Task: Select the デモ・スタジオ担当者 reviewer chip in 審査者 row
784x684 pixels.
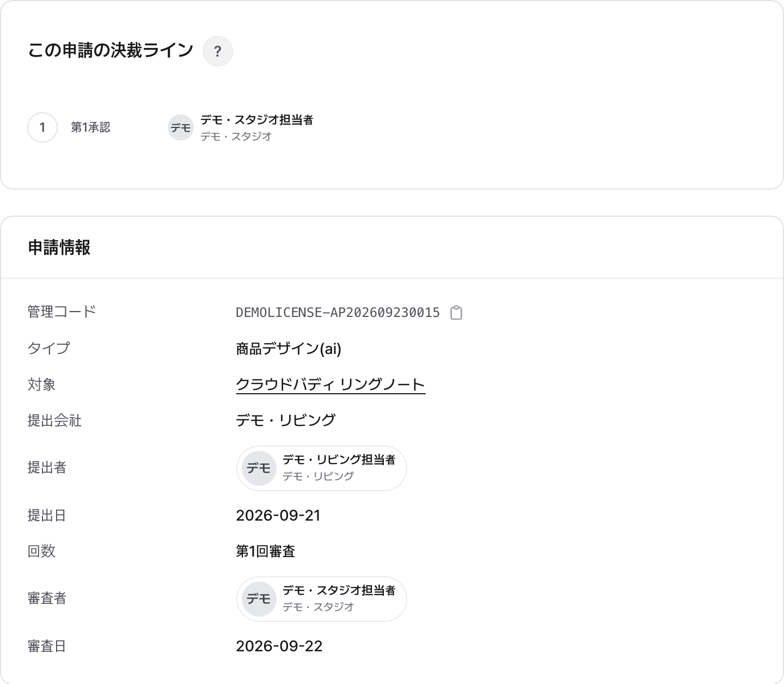Action: (321, 598)
